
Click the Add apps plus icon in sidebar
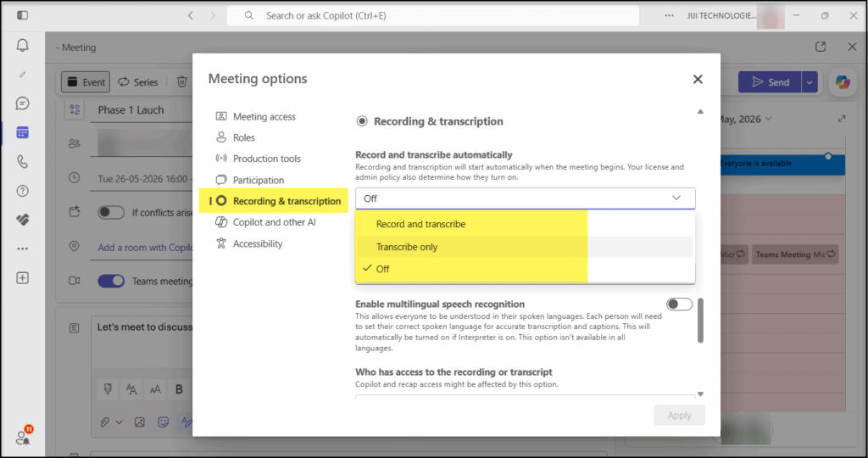(x=22, y=278)
